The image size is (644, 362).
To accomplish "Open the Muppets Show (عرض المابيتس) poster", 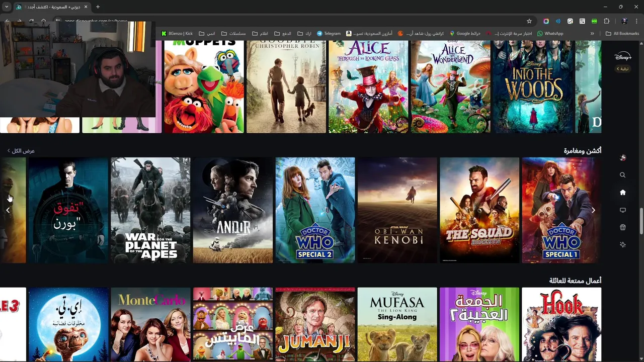I will point(233,324).
